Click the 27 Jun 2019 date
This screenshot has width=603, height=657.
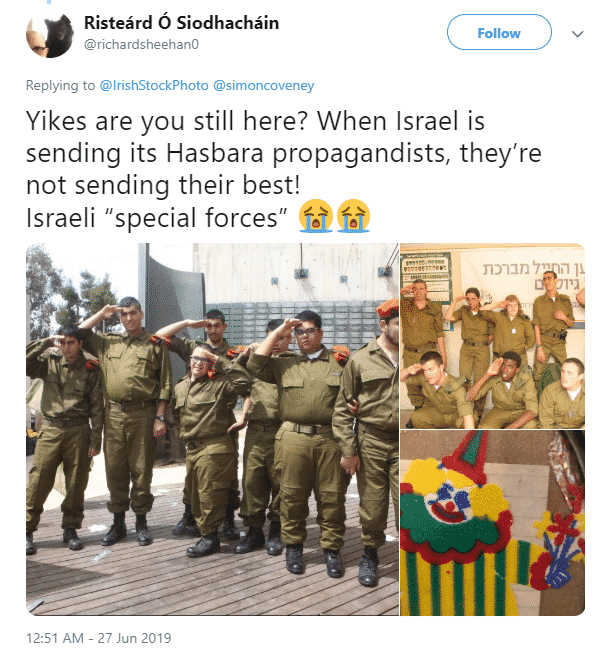(135, 638)
